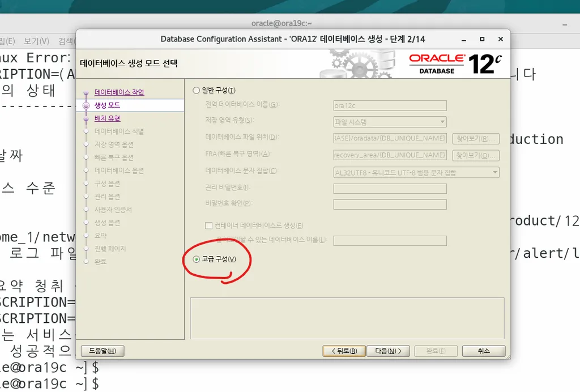Click the 데이터베이스 파일 위치 field

[390, 138]
